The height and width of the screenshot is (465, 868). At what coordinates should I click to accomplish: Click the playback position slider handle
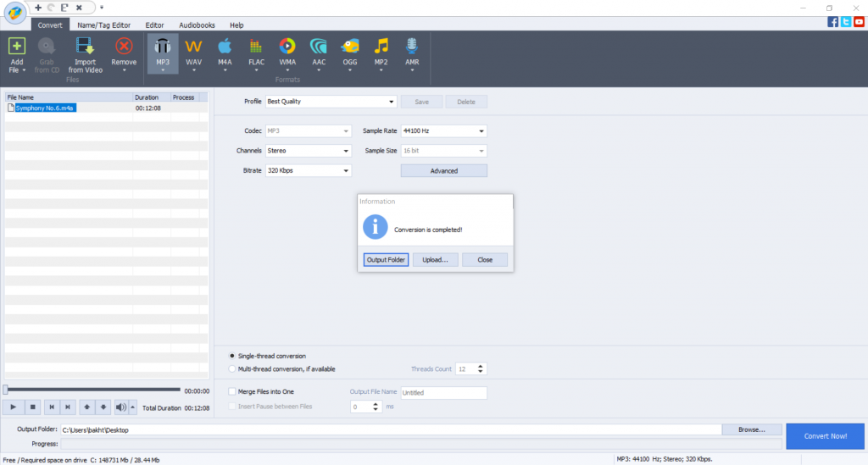pos(6,390)
